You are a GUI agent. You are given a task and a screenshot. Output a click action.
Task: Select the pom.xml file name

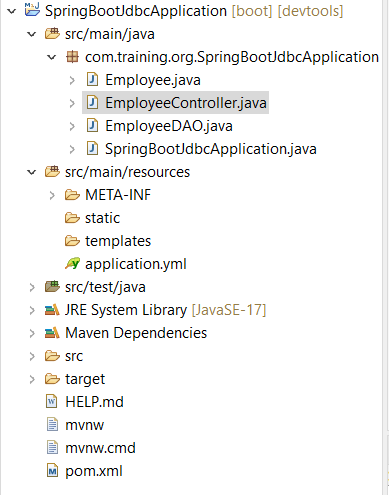[x=94, y=471]
